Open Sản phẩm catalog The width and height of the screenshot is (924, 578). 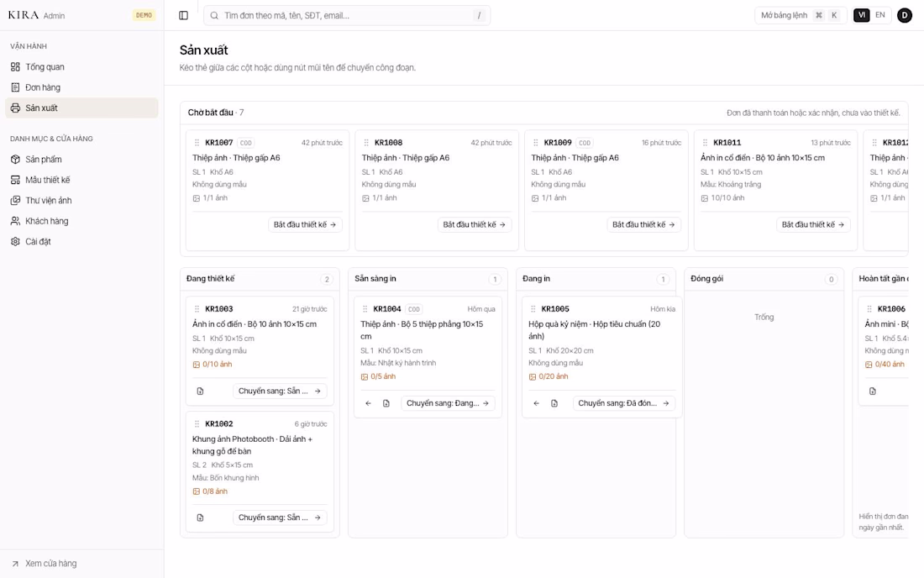tap(82, 159)
